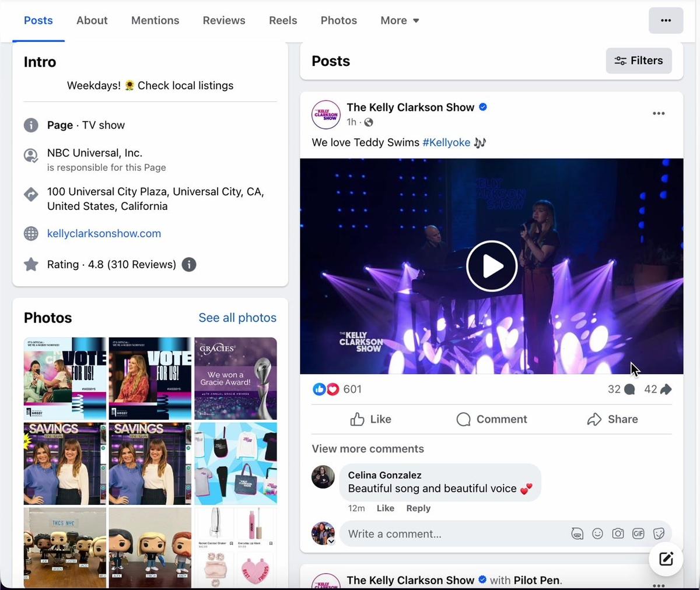This screenshot has height=590, width=700.
Task: Open the kellyclarksonshow.com link
Action: (104, 234)
